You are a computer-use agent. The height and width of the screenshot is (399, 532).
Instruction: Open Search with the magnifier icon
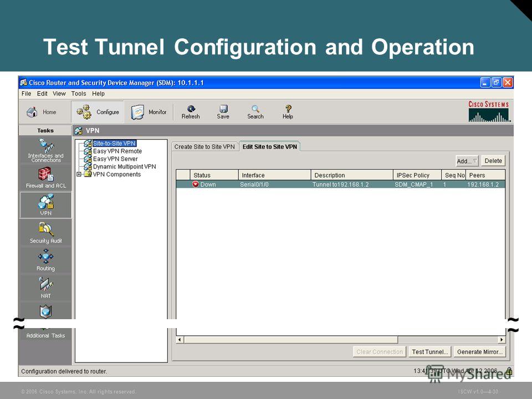(x=255, y=109)
